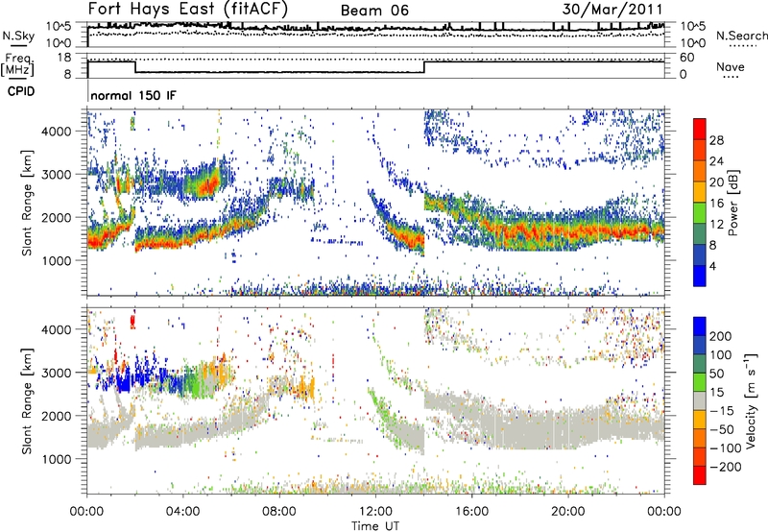Click the '200' tick on velocity colorbar
Viewport: 768px width, 532px height.
[x=721, y=336]
